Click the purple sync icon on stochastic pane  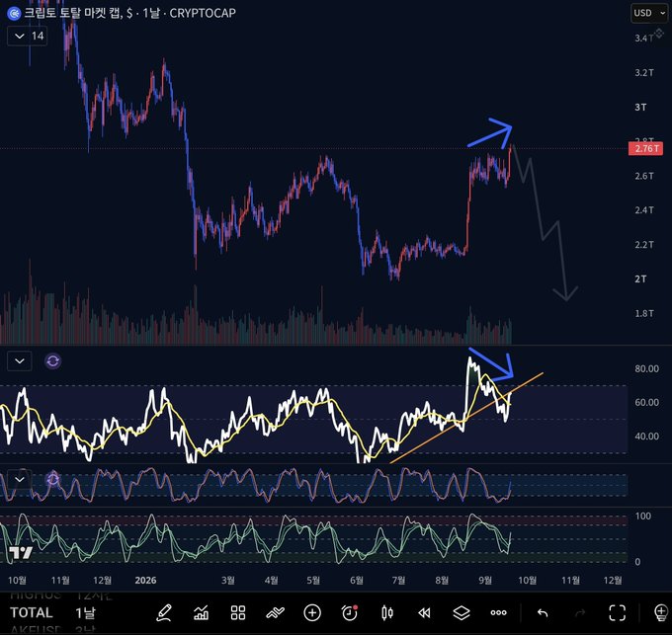click(x=52, y=479)
